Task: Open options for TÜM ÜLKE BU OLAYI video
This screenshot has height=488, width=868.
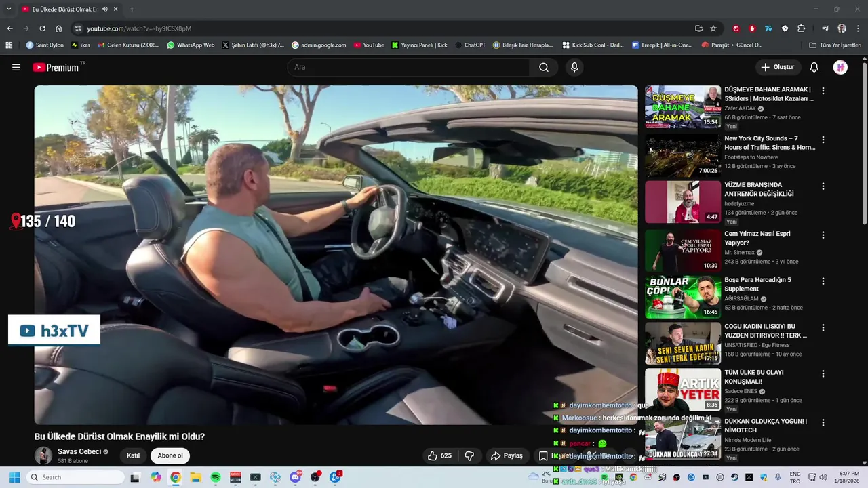Action: (x=823, y=374)
